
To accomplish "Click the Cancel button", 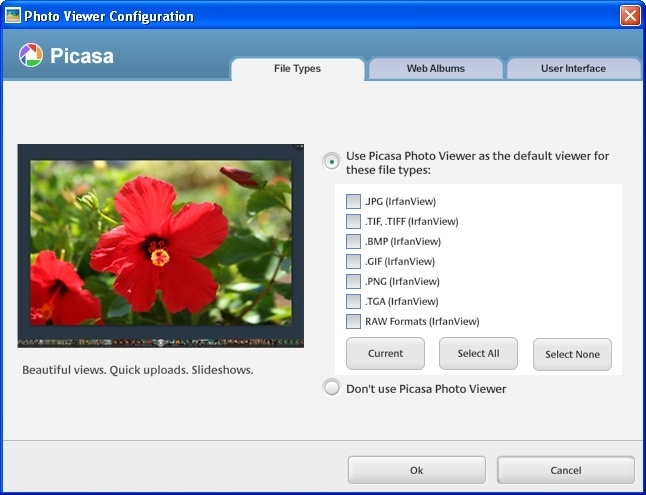I will pyautogui.click(x=566, y=470).
